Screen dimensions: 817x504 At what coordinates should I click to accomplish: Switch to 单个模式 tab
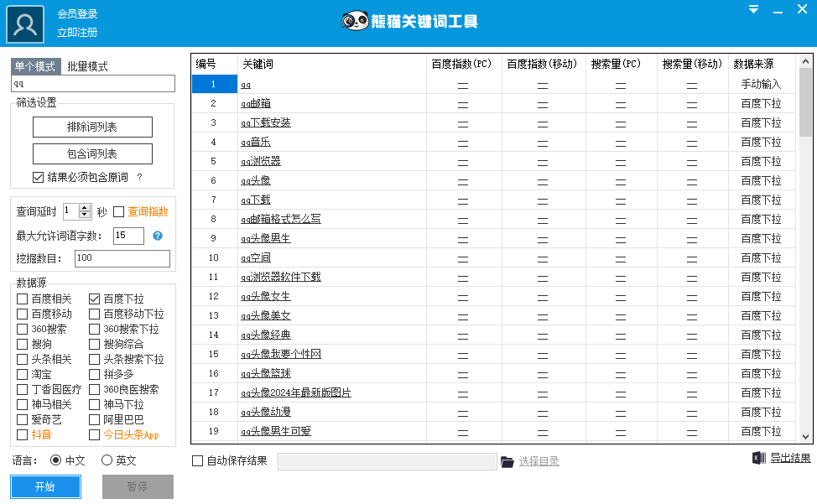35,66
